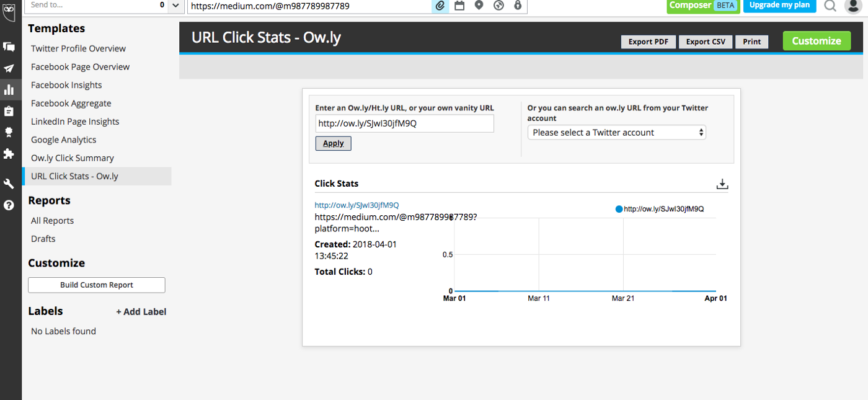This screenshot has width=868, height=400.
Task: Click the No Labels found text
Action: click(x=63, y=331)
